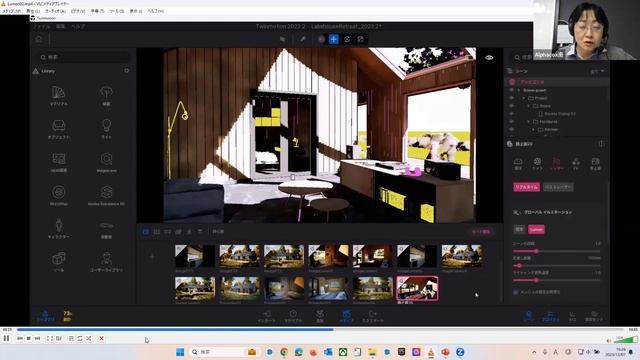Image resolution: width=640 pixels, height=360 pixels.
Task: Click the pink Lumen button
Action: pos(536,229)
